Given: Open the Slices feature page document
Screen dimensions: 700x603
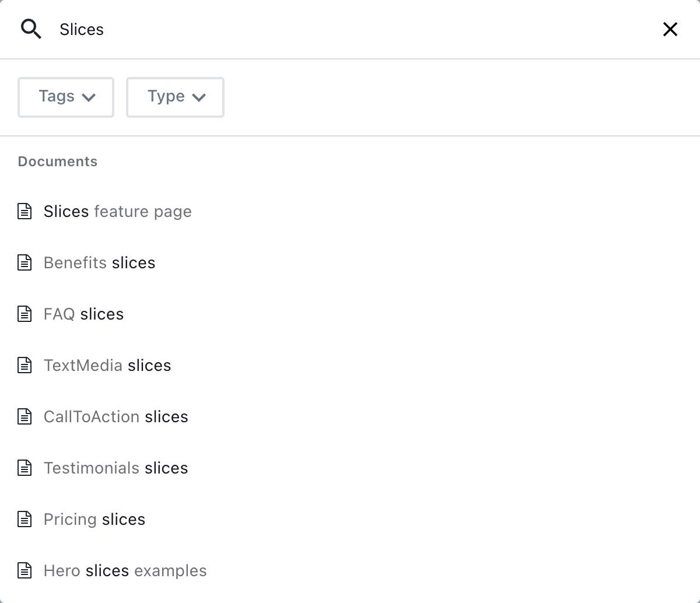Looking at the screenshot, I should coord(117,211).
